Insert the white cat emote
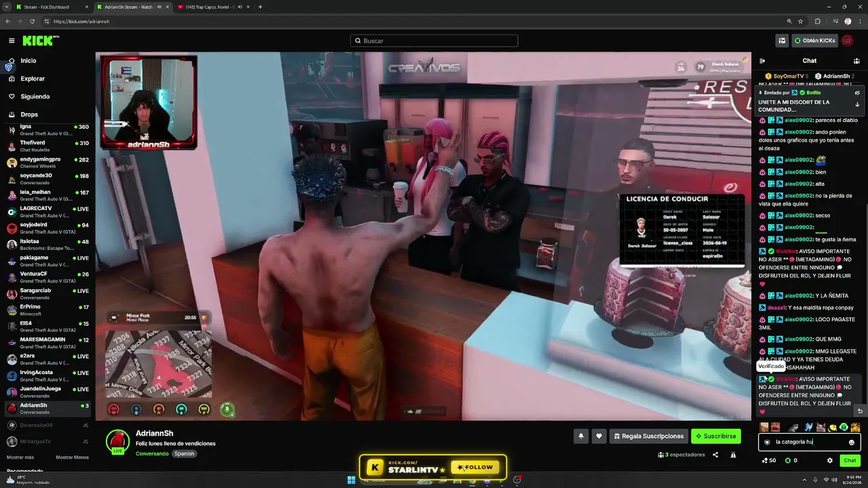The height and width of the screenshot is (488, 868). pos(821,427)
